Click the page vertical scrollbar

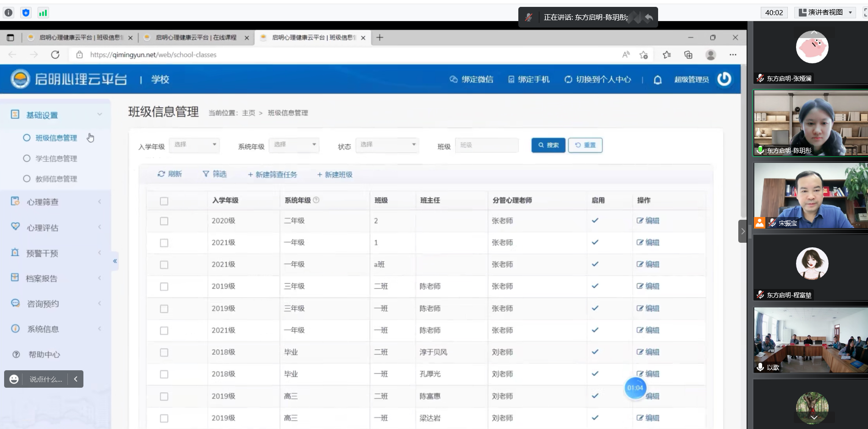click(743, 138)
